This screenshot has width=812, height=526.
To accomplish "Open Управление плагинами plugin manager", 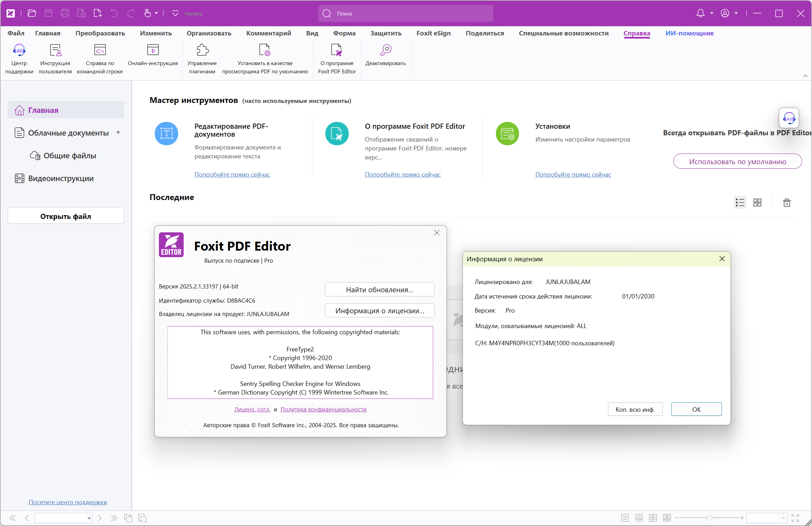I will point(202,51).
